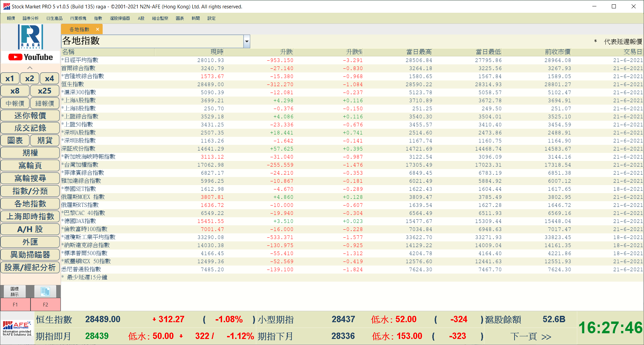Open the 證券分析 menu
The width and height of the screenshot is (644, 345).
[31, 18]
